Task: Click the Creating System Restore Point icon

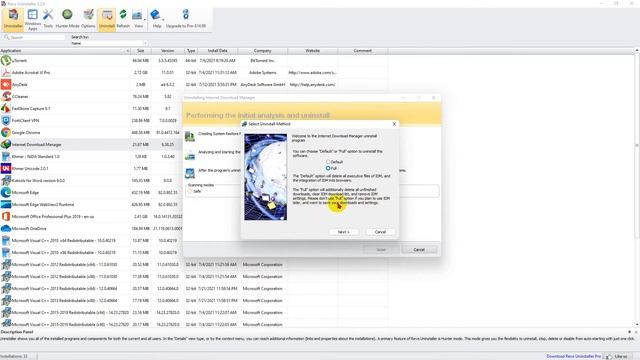Action: (x=190, y=136)
